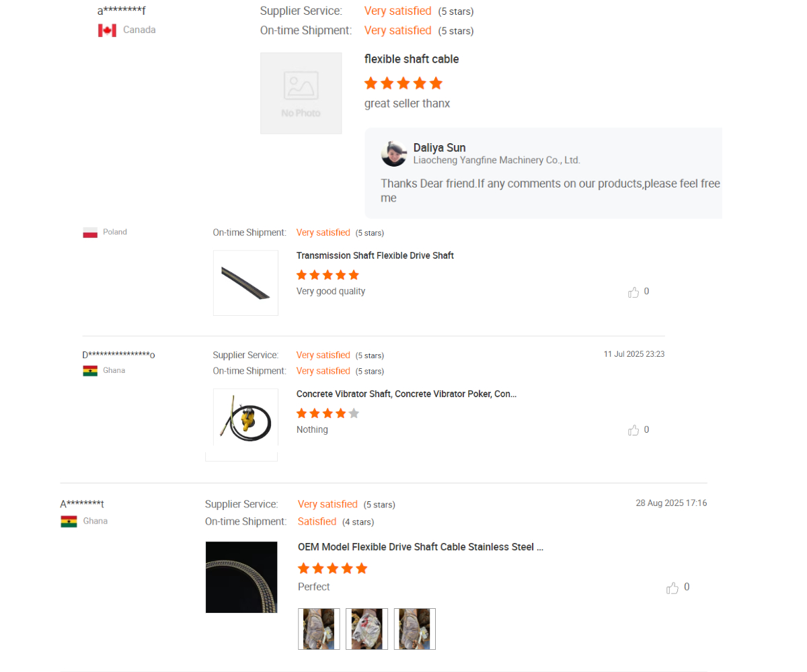Image resolution: width=807 pixels, height=672 pixels.
Task: Like the "Nothing" review from Ghana
Action: pos(633,430)
